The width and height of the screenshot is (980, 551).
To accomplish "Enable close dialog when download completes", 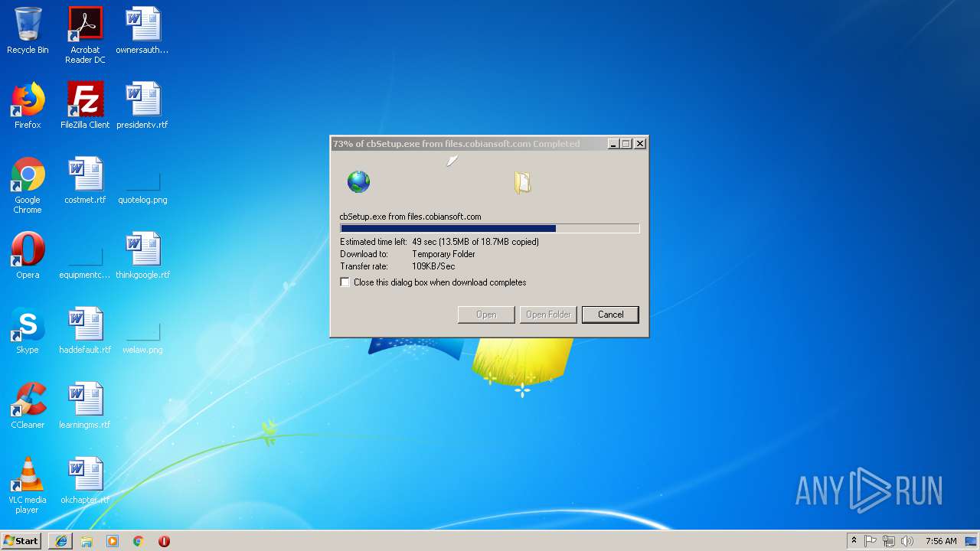I will (x=345, y=282).
